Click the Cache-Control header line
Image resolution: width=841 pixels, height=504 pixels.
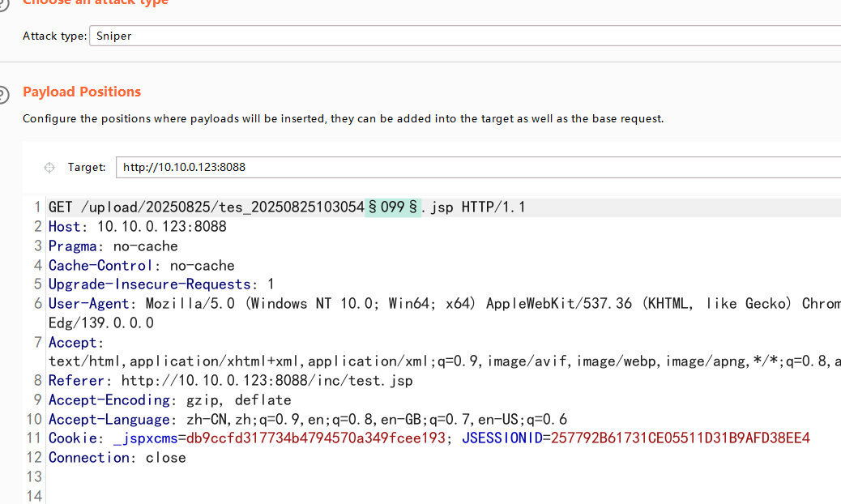coord(141,266)
